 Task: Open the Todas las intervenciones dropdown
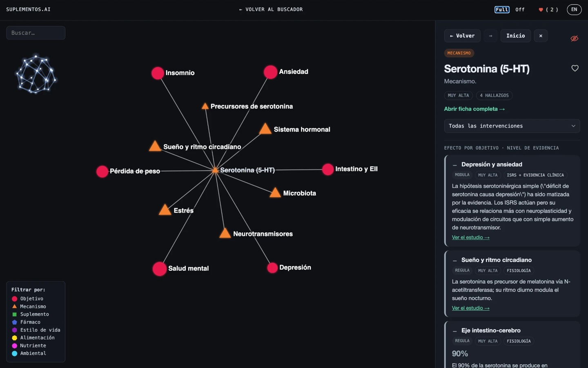point(512,126)
